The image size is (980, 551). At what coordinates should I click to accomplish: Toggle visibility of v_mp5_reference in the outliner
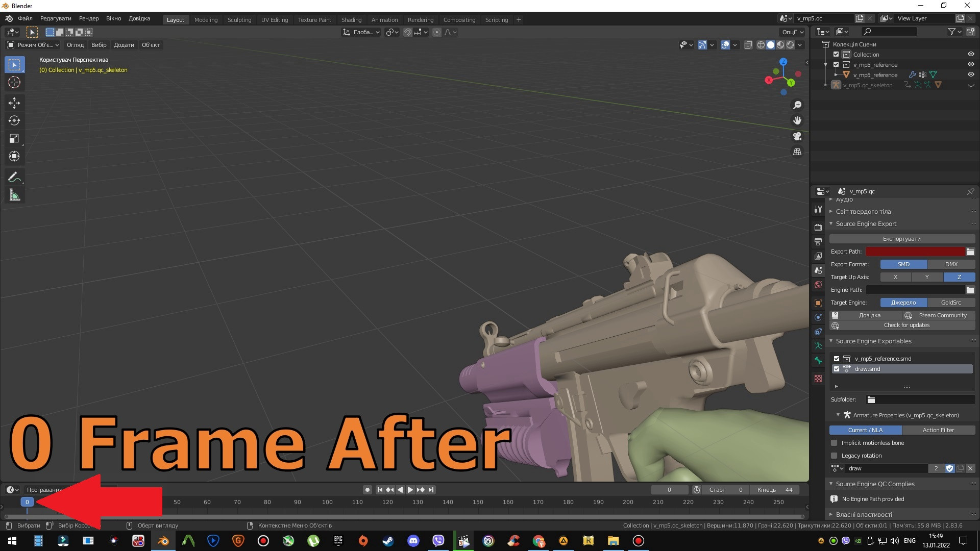click(970, 65)
